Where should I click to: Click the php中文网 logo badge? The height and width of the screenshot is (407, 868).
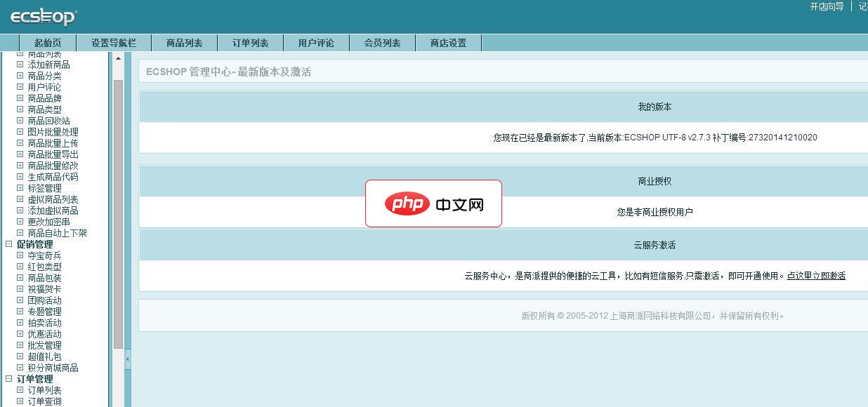pos(433,203)
